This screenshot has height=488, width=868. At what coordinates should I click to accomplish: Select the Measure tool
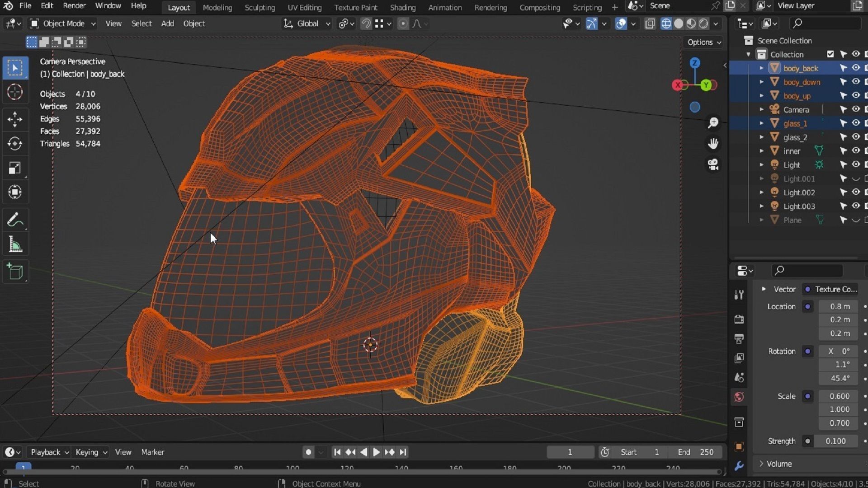coord(15,244)
